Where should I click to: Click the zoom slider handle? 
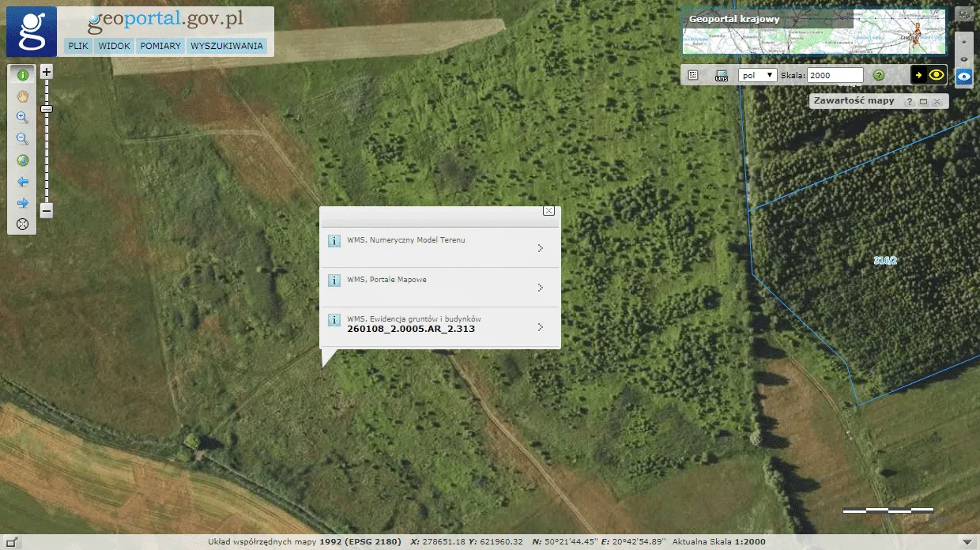click(x=47, y=109)
